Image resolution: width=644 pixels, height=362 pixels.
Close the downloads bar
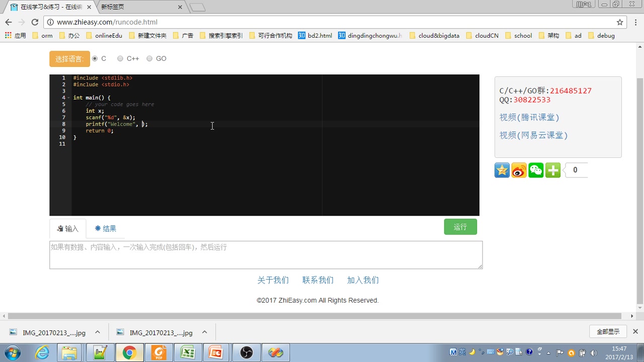(635, 332)
